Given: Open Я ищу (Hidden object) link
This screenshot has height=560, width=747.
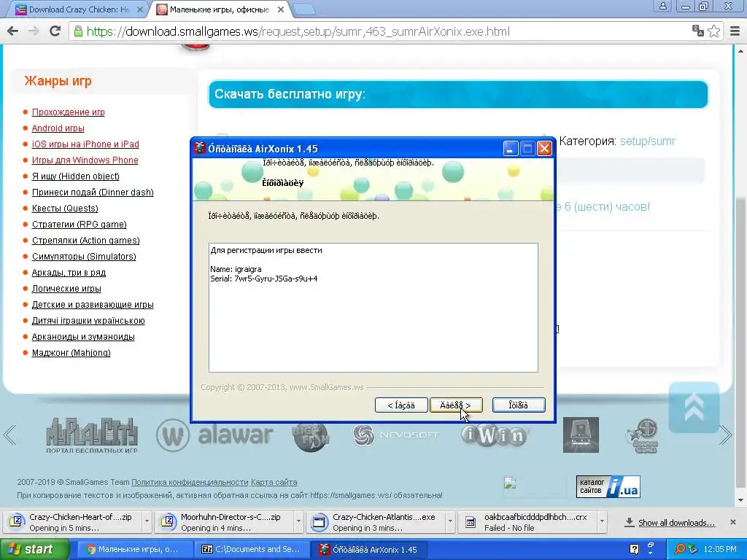Looking at the screenshot, I should [75, 176].
